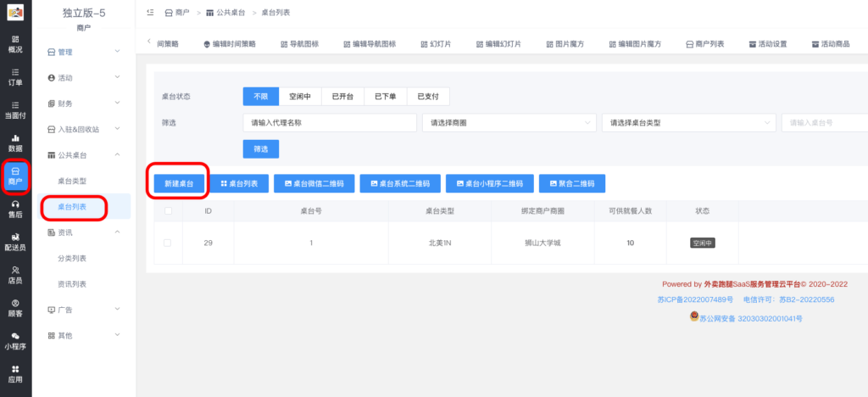Click 商户 in the breadcrumb
The width and height of the screenshot is (868, 397).
tap(177, 12)
